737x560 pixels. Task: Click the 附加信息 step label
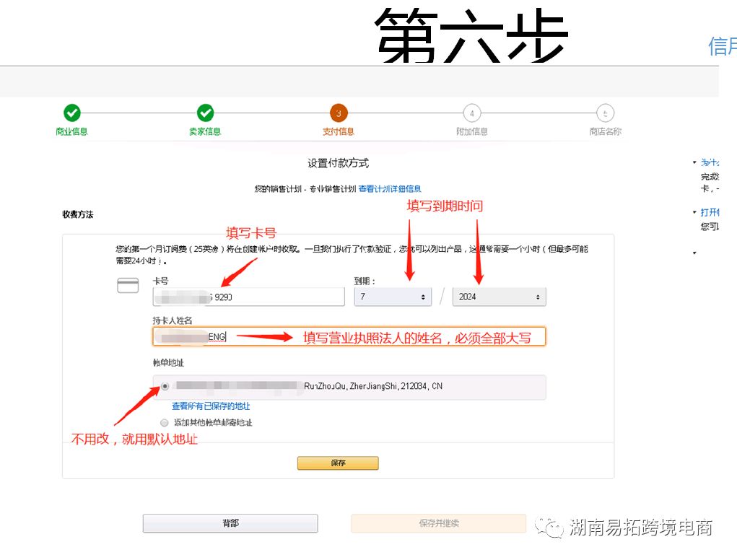(x=472, y=131)
